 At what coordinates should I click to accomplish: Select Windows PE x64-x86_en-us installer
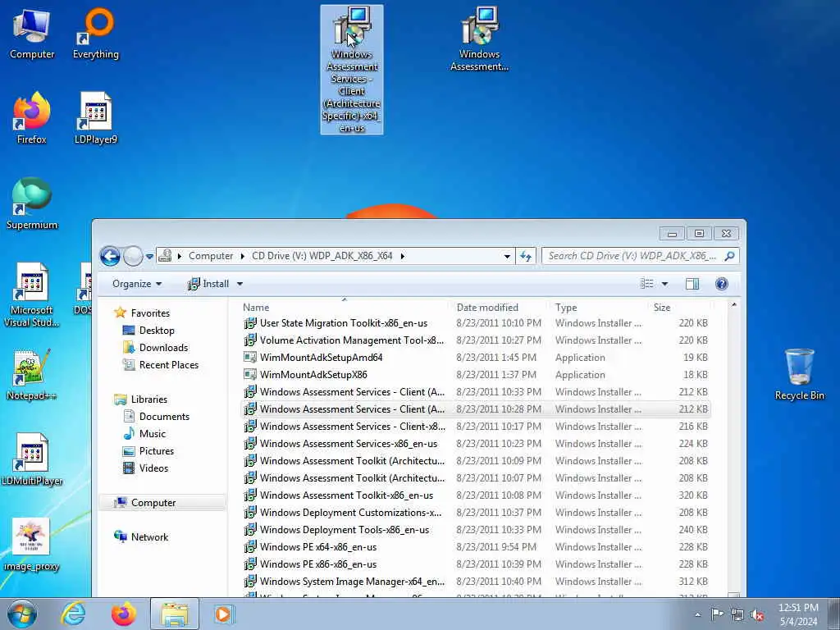click(x=476, y=547)
